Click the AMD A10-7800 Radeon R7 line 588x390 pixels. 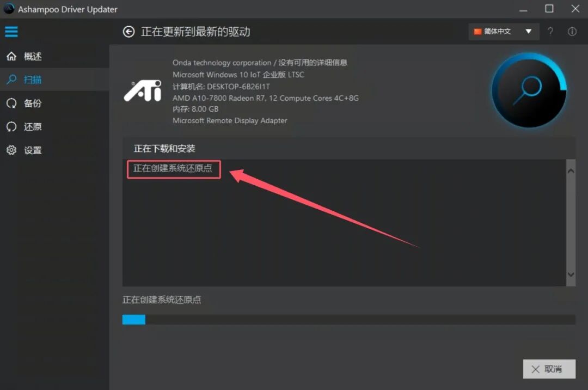[x=266, y=98]
